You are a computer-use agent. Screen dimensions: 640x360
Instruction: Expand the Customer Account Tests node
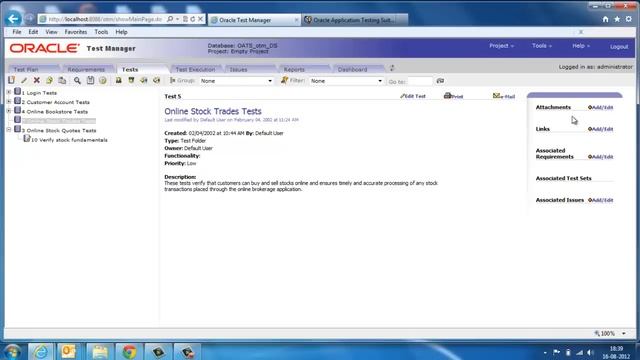tap(9, 102)
